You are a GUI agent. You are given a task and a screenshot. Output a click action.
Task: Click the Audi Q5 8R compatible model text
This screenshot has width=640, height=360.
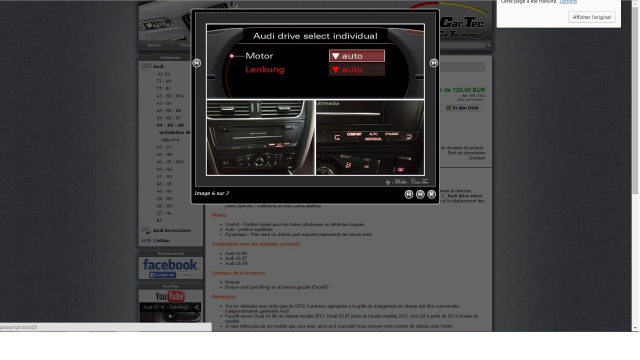click(236, 263)
